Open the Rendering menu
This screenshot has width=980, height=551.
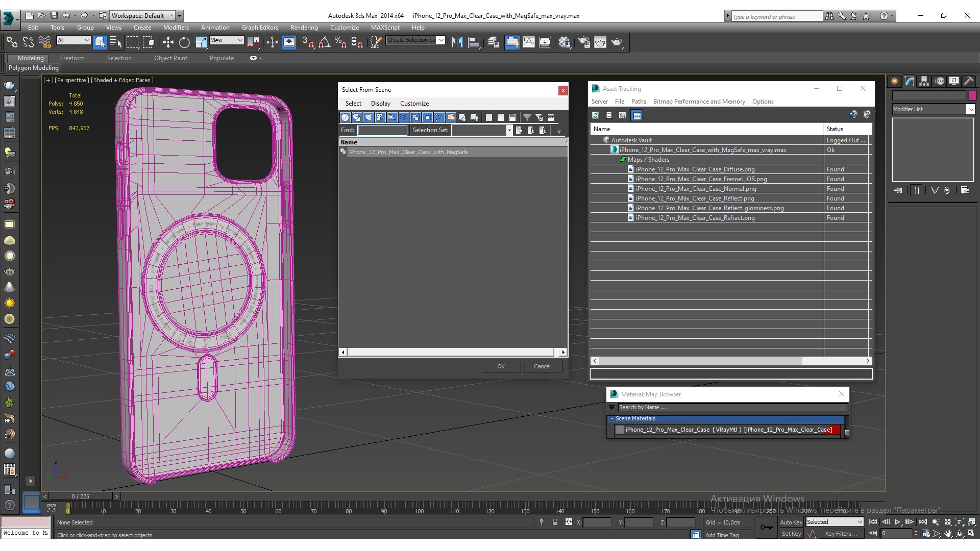click(x=304, y=28)
